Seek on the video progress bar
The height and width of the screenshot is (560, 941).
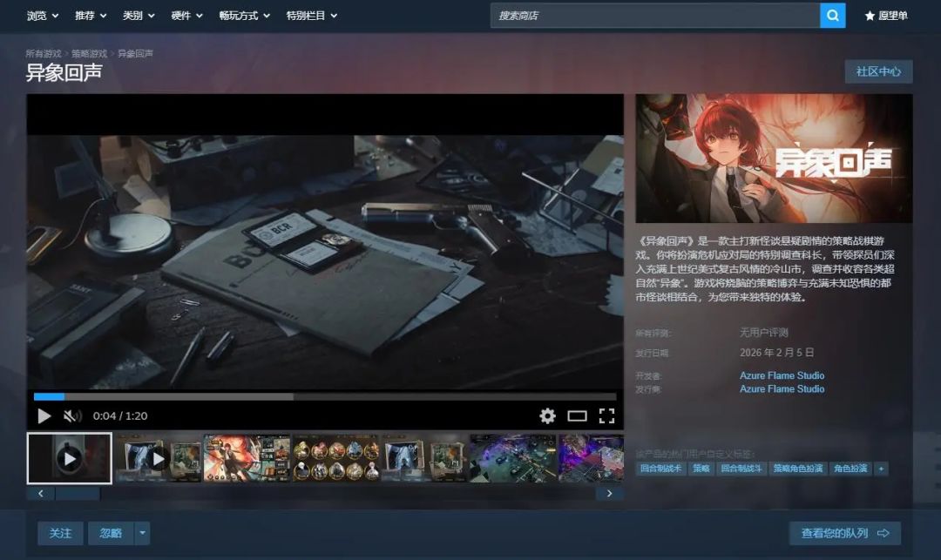click(325, 396)
